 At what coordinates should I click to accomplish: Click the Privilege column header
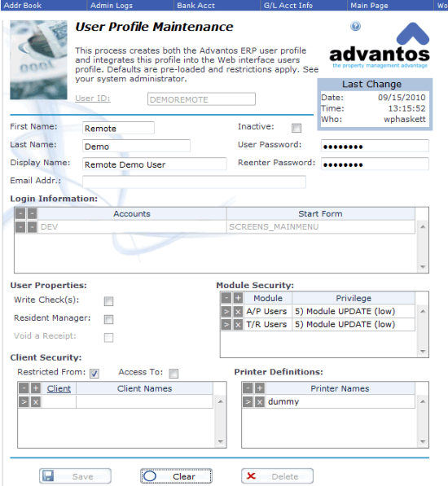click(354, 298)
